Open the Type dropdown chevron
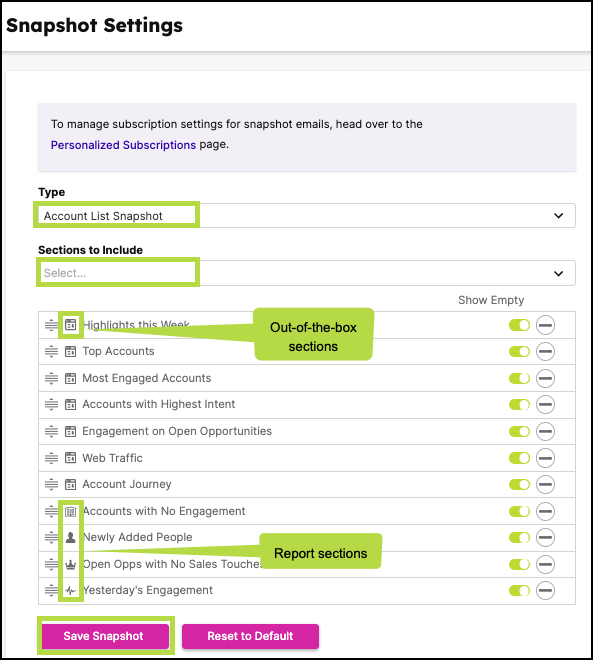593x660 pixels. click(x=558, y=216)
